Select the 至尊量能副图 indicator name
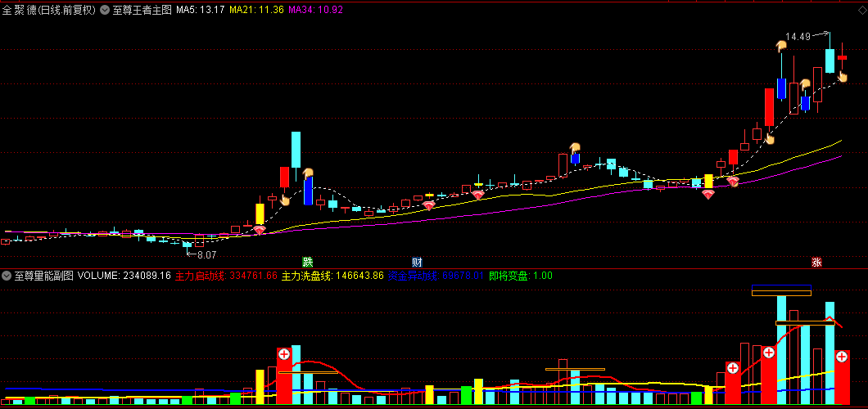This screenshot has height=409, width=868. [43, 275]
